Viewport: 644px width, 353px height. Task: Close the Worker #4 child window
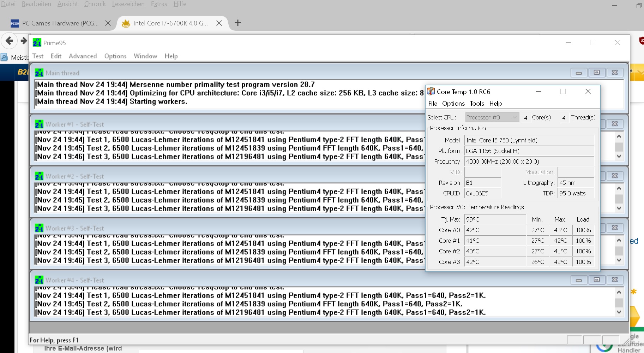(x=615, y=280)
